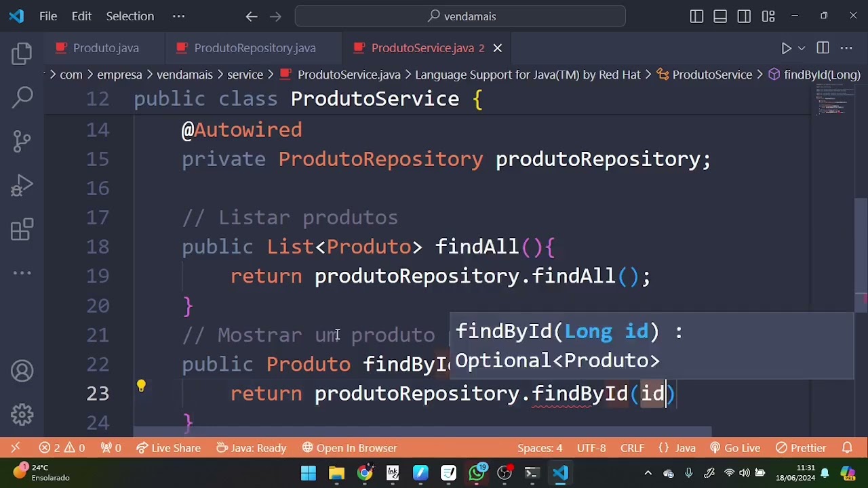The height and width of the screenshot is (488, 868).
Task: Open the weather widget showing 24°C
Action: tap(42, 472)
